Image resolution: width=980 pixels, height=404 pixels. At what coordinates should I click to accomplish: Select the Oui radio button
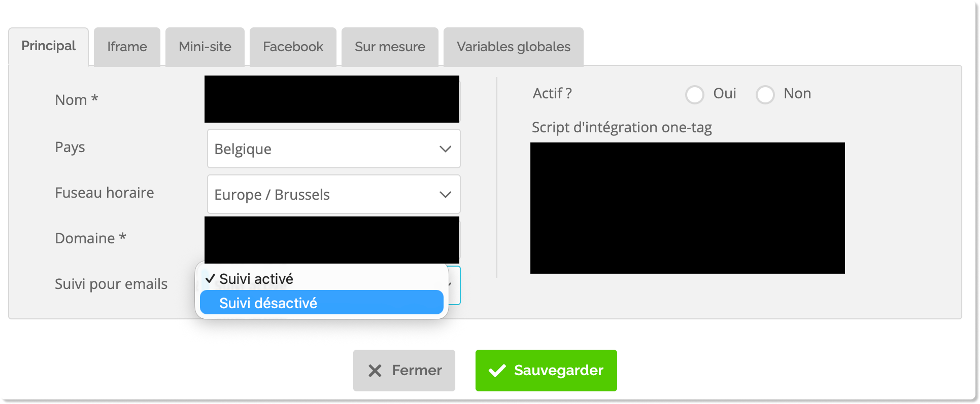(x=694, y=94)
